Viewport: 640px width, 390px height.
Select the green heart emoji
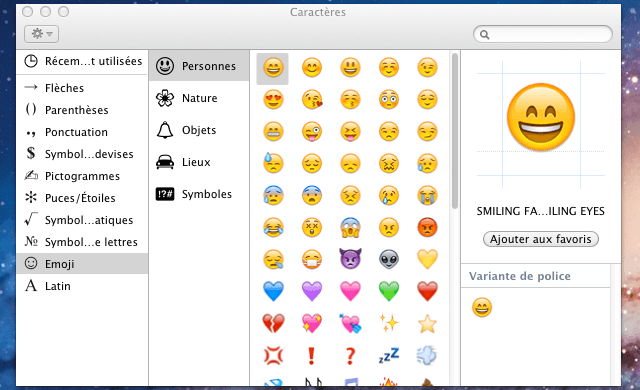point(389,291)
